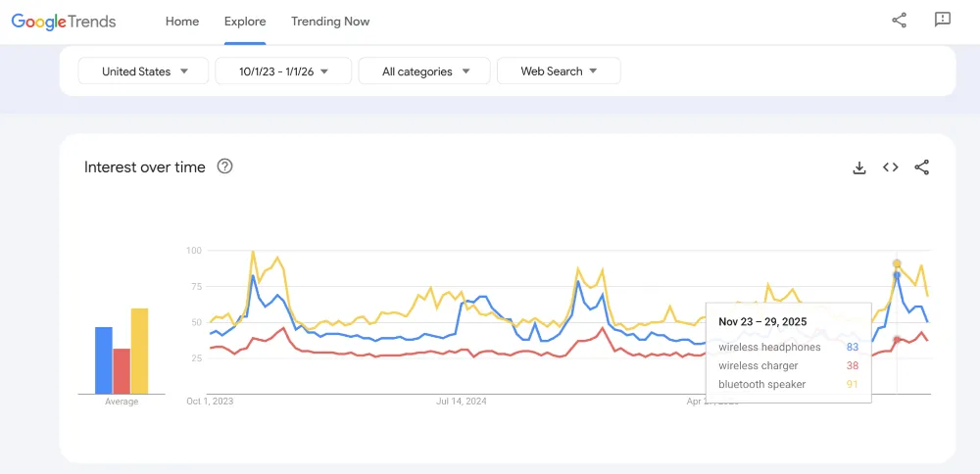Click "wireless headphones" in the tooltip
The image size is (980, 474).
[x=769, y=348]
